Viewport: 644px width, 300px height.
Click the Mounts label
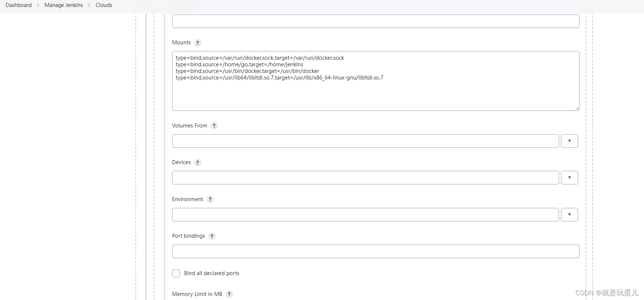pos(182,42)
